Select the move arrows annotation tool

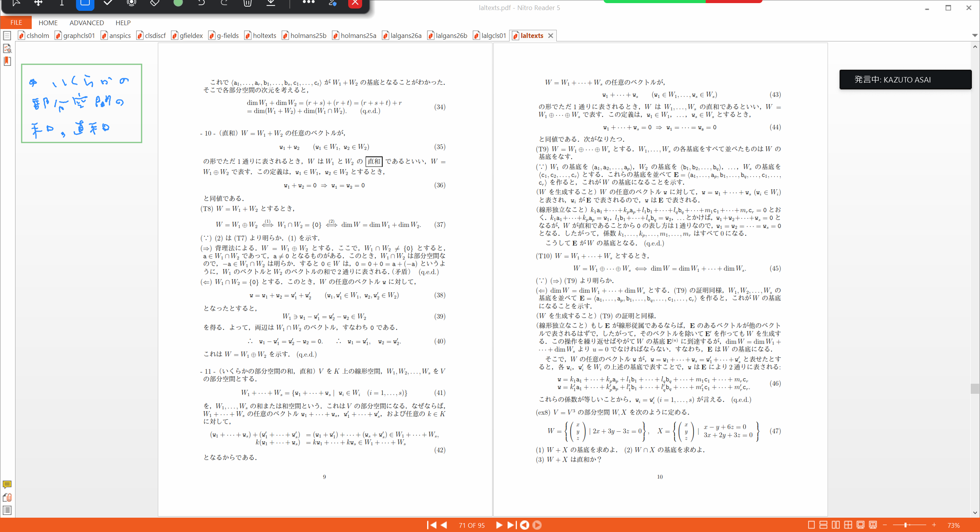coord(38,3)
